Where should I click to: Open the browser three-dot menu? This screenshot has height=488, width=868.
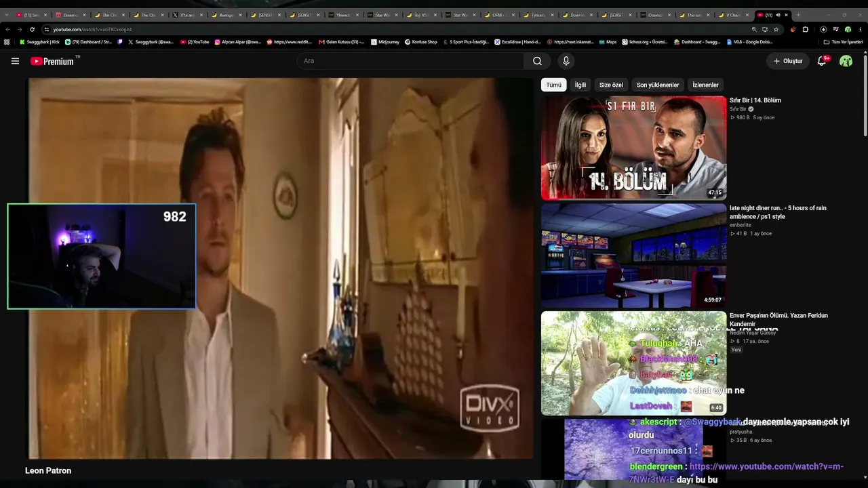pyautogui.click(x=860, y=30)
